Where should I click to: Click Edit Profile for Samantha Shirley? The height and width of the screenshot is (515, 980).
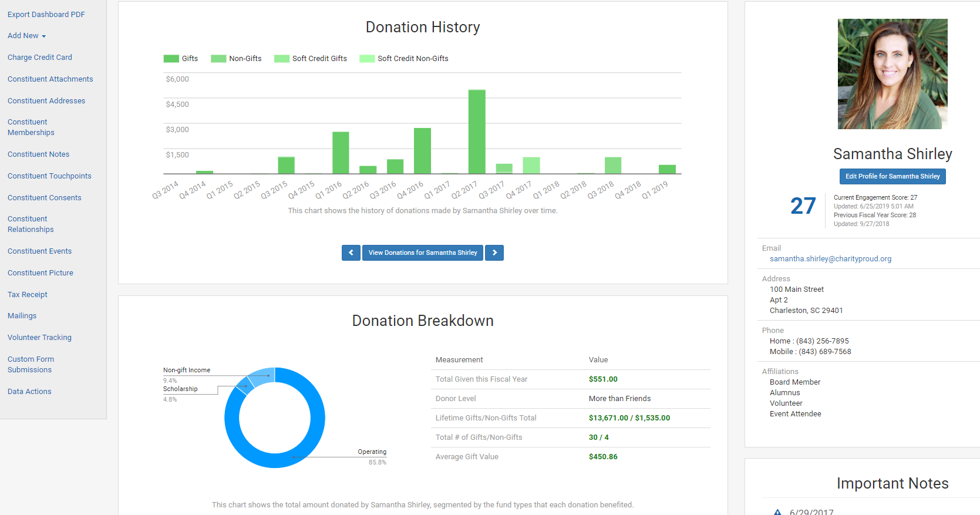(x=892, y=176)
